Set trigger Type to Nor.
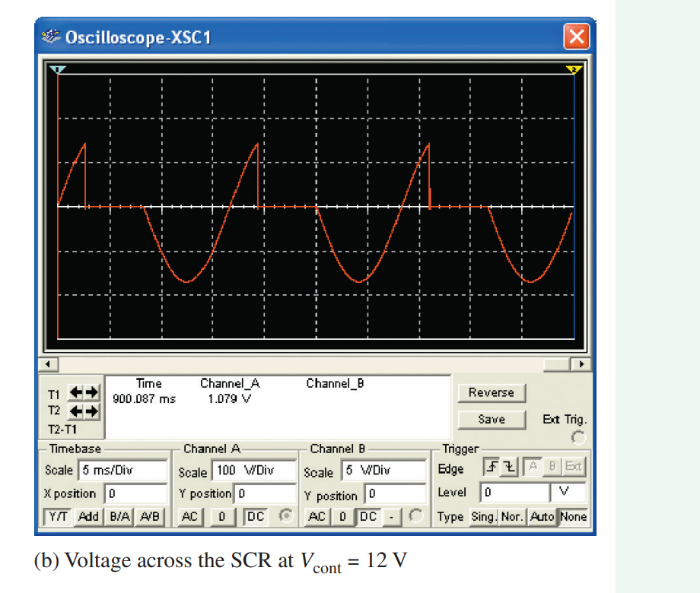This screenshot has width=700, height=593. tap(512, 517)
